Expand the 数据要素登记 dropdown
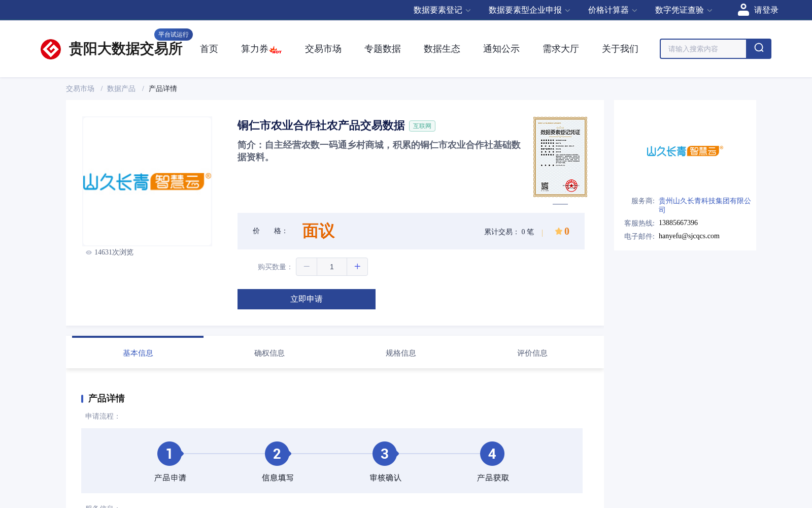Screen dimensions: 812x508 click(x=442, y=10)
